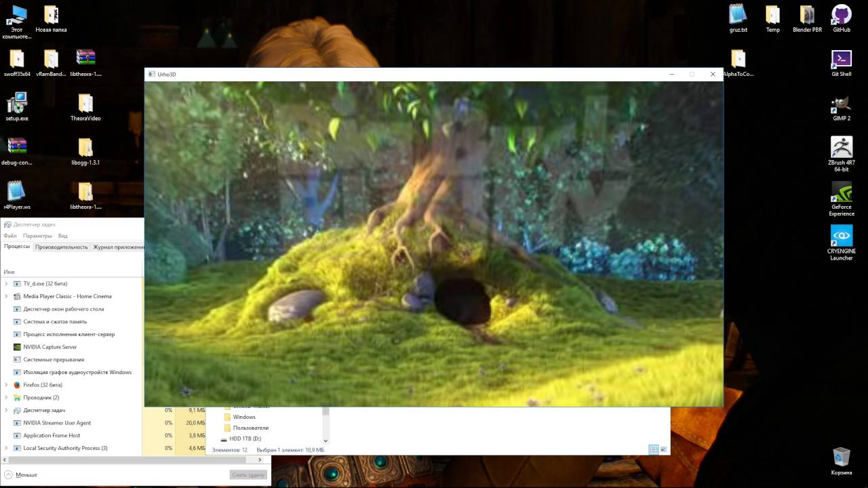Expand the Media Player Classic process row

6,296
